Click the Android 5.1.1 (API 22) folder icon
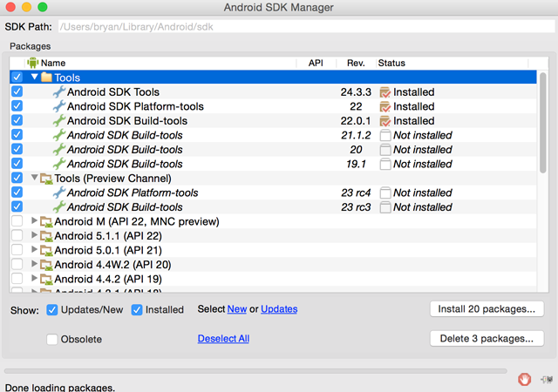558x392 pixels. point(47,236)
